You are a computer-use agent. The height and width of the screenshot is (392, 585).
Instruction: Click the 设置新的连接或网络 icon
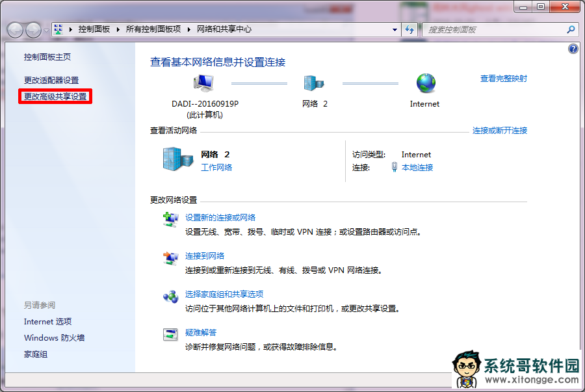click(x=171, y=219)
